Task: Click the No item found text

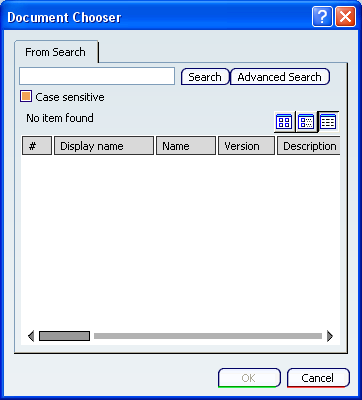Action: click(x=60, y=118)
